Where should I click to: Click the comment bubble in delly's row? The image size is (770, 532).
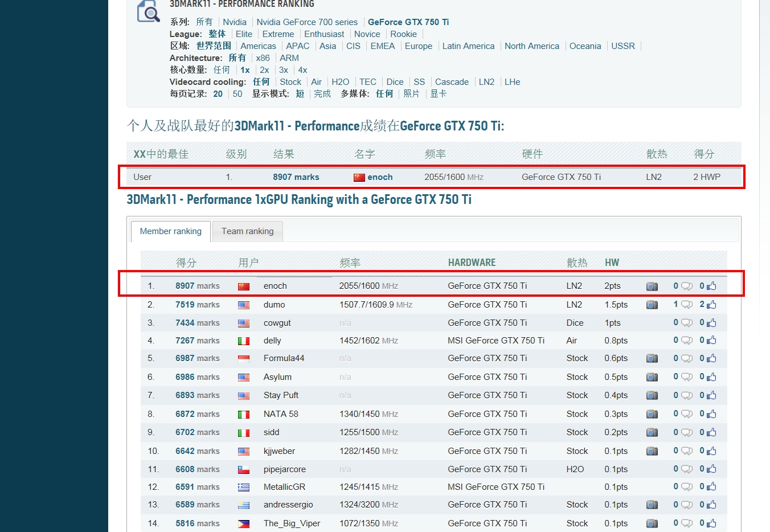[x=687, y=341]
